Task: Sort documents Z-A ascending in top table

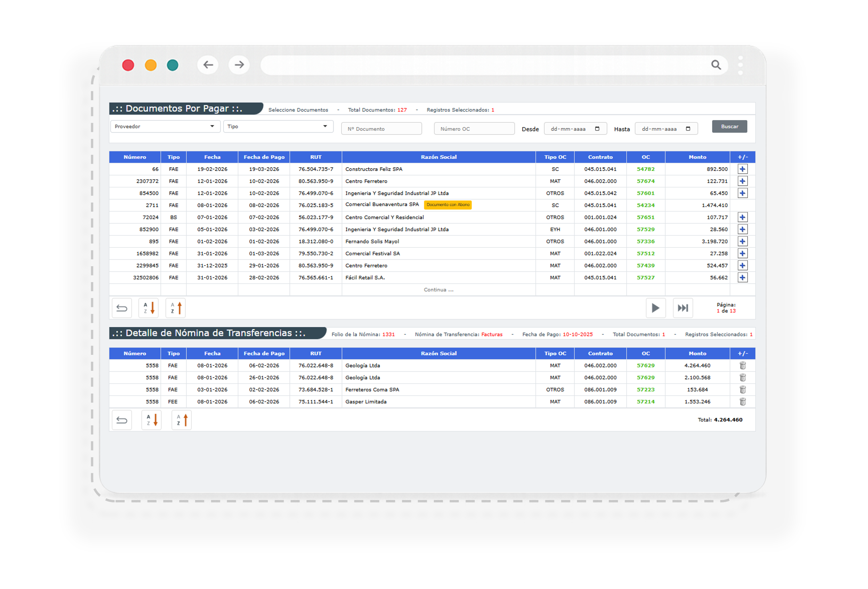Action: tap(176, 308)
